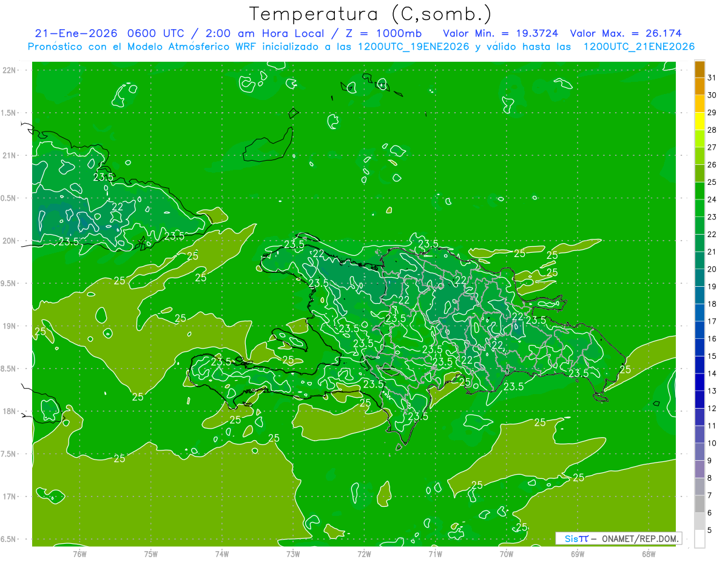This screenshot has height=562, width=728.
Task: Click the legend value 16
Action: 712,338
